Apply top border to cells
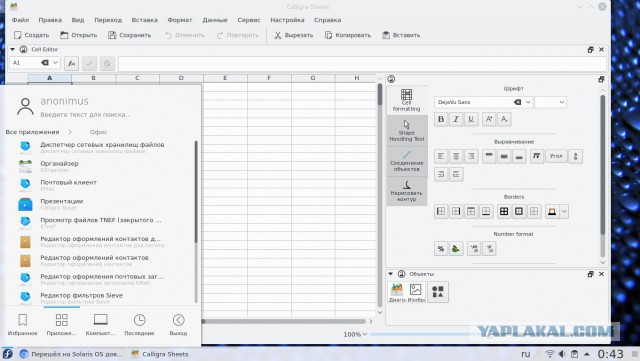Image resolution: width=640 pixels, height=361 pixels. pos(471,211)
